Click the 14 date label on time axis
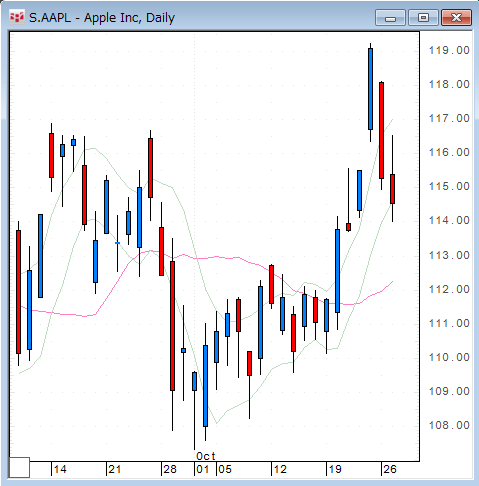 (60, 469)
